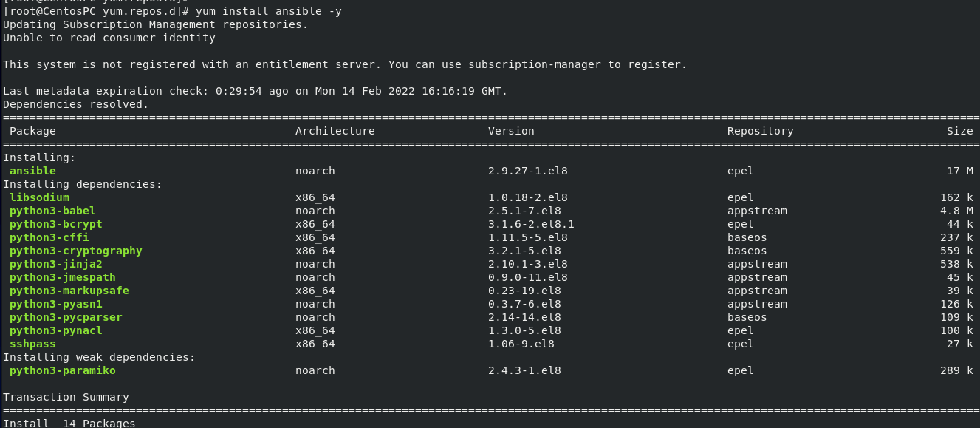The width and height of the screenshot is (980, 428).
Task: Select the python3-babel package entry
Action: click(x=52, y=211)
